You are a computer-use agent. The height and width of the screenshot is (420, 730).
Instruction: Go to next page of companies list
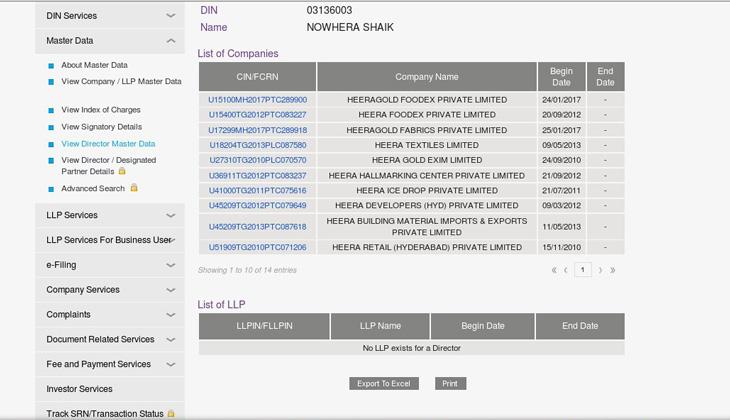point(600,270)
